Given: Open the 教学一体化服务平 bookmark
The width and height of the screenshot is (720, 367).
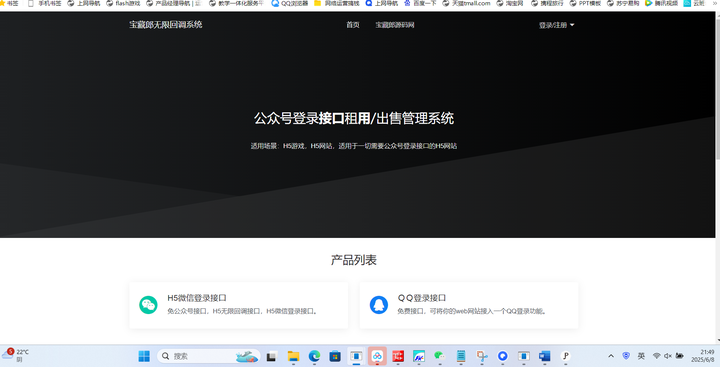Looking at the screenshot, I should click(x=236, y=3).
